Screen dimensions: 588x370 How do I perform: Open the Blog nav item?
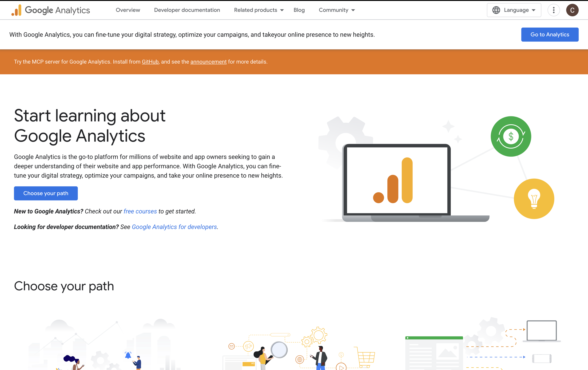tap(299, 10)
